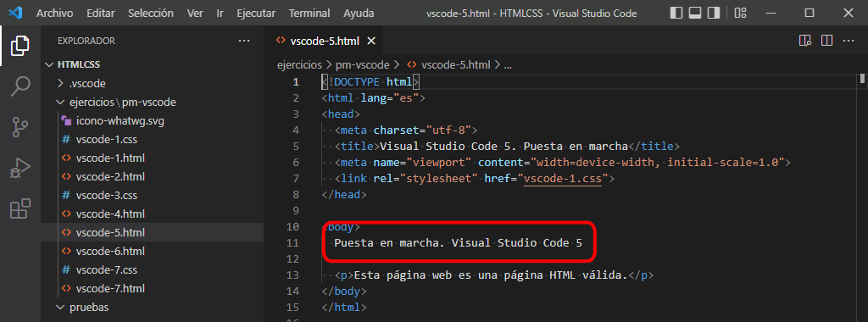Toggle secondary sidebar layout button
868x322 pixels.
pyautogui.click(x=714, y=13)
